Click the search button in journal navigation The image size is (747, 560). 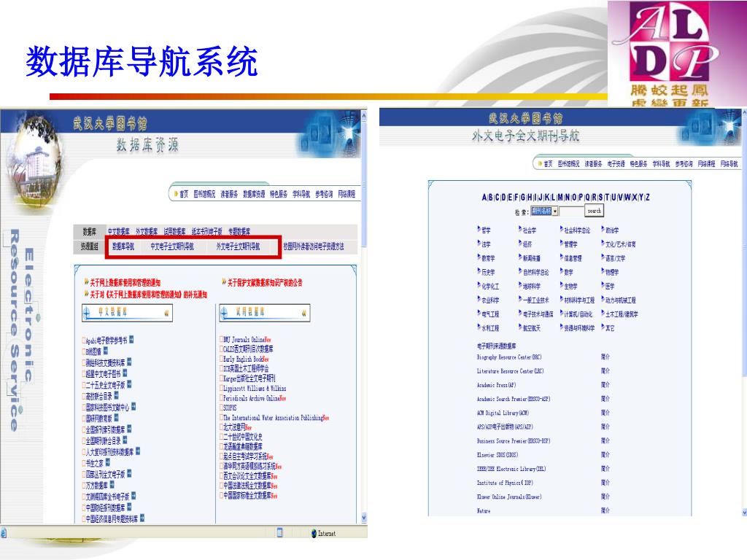(594, 211)
